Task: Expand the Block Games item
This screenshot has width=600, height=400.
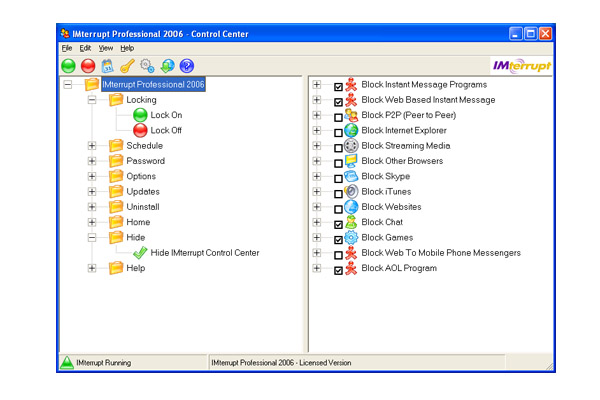Action: (317, 237)
